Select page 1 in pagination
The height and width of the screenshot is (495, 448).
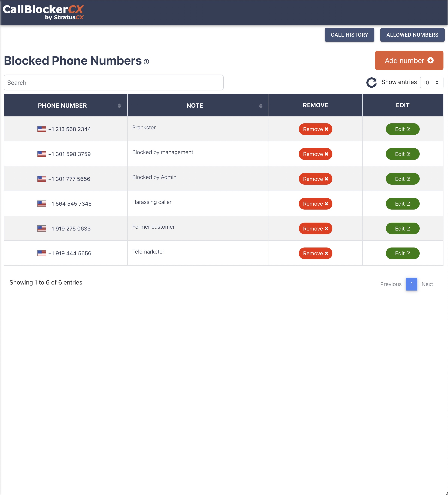(x=411, y=284)
